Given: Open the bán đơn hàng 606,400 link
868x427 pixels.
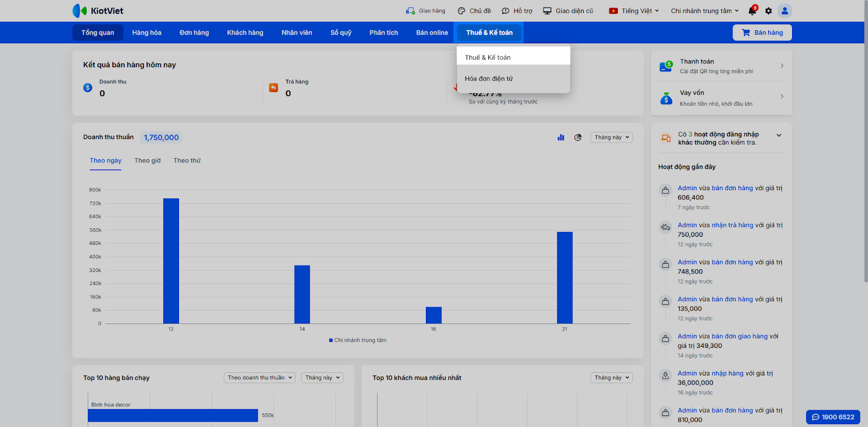Looking at the screenshot, I should coord(732,188).
